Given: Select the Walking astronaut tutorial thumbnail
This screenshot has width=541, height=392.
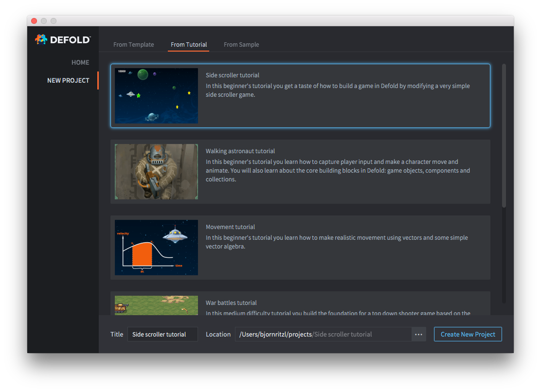Looking at the screenshot, I should [x=156, y=172].
